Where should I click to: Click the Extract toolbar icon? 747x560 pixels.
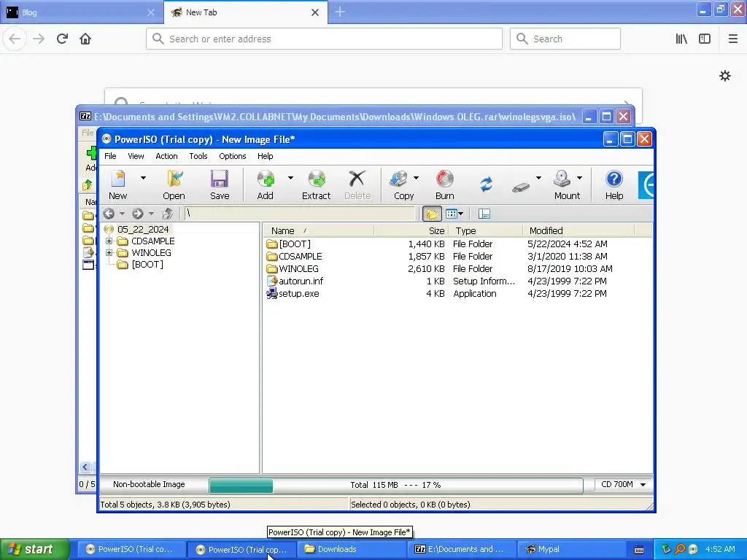pyautogui.click(x=317, y=185)
